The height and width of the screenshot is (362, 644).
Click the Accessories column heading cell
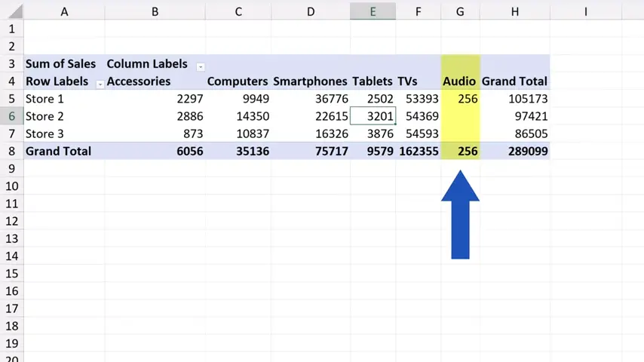(139, 81)
